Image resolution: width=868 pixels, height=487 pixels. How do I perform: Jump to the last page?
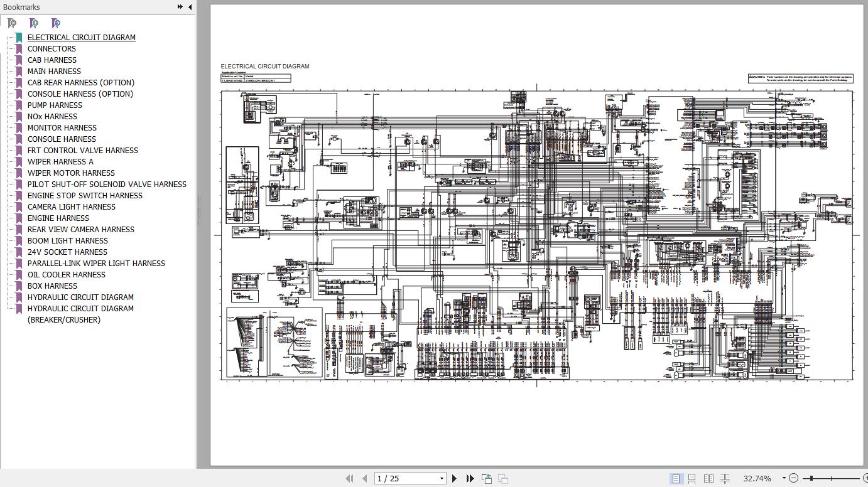(470, 478)
